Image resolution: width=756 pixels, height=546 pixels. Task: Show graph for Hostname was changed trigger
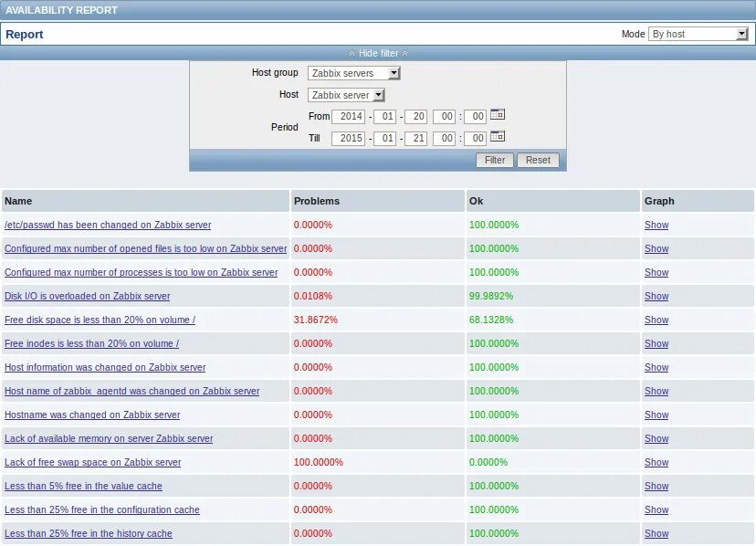(x=656, y=415)
